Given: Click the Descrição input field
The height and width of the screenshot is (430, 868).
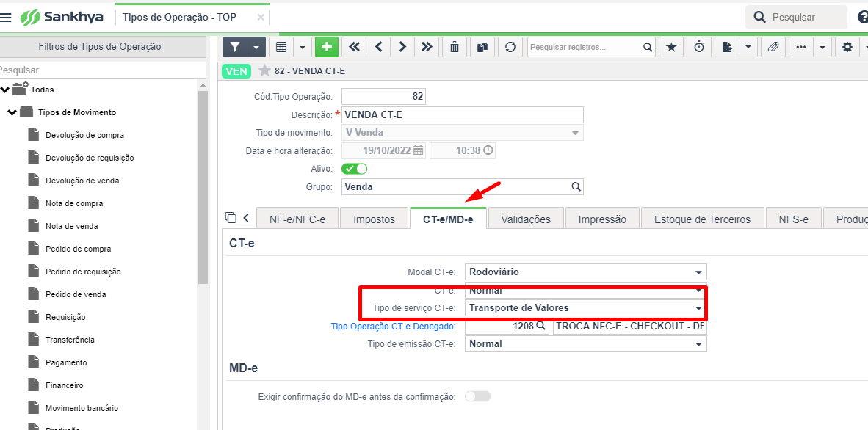Looking at the screenshot, I should click(x=463, y=115).
